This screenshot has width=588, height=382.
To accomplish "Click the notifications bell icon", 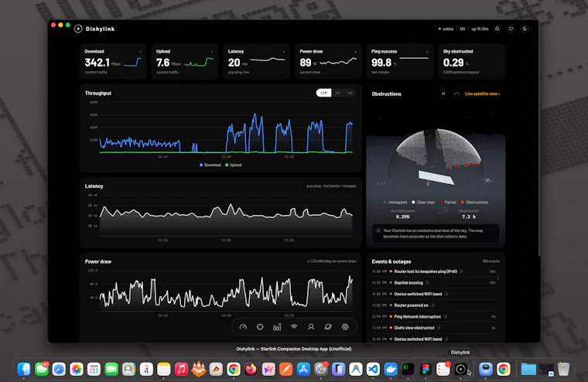I will coord(497,29).
